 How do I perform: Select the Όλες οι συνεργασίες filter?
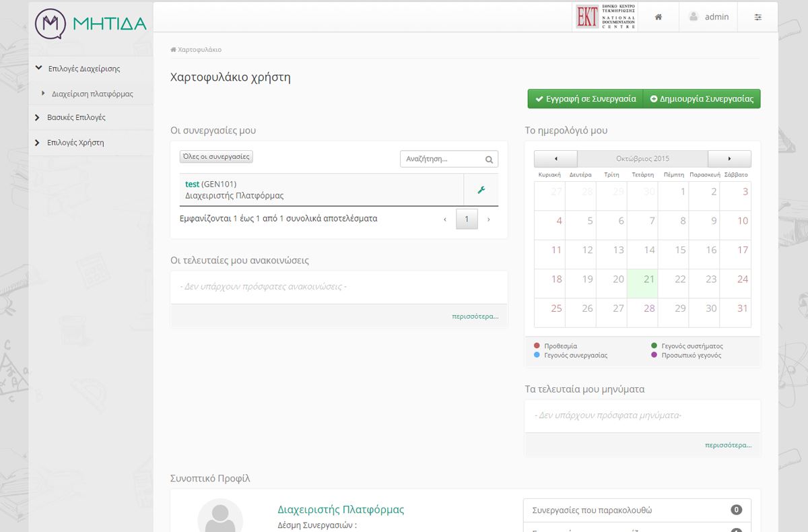click(x=216, y=157)
